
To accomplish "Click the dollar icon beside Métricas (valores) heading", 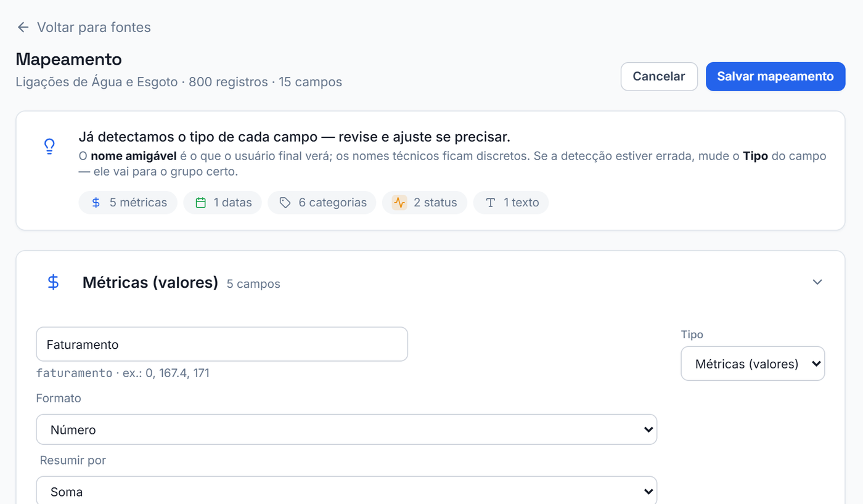I will coord(54,282).
